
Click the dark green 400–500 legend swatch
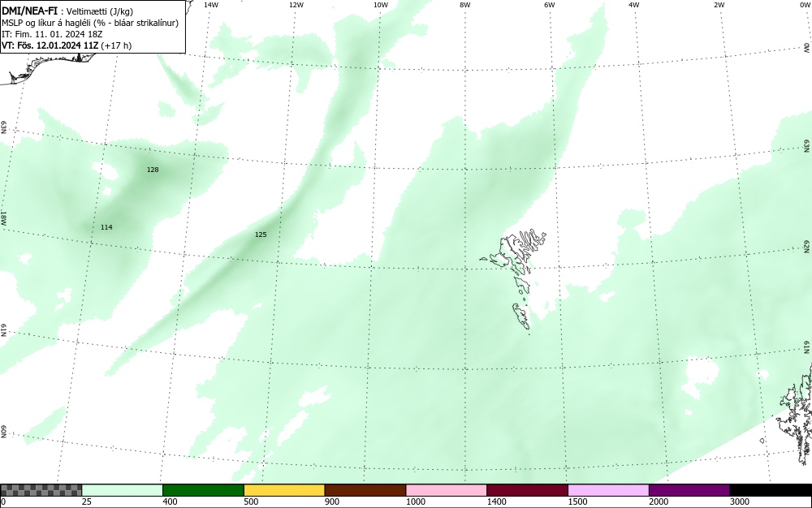click(x=203, y=490)
